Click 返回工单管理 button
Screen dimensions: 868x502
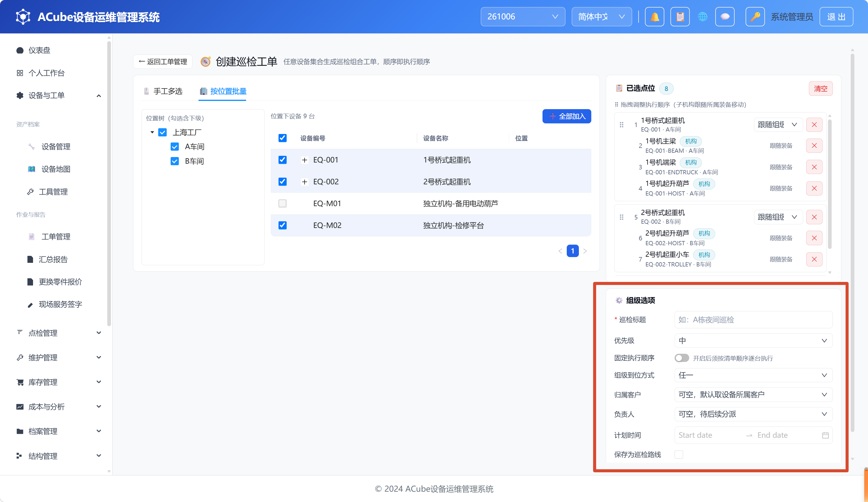pos(162,62)
